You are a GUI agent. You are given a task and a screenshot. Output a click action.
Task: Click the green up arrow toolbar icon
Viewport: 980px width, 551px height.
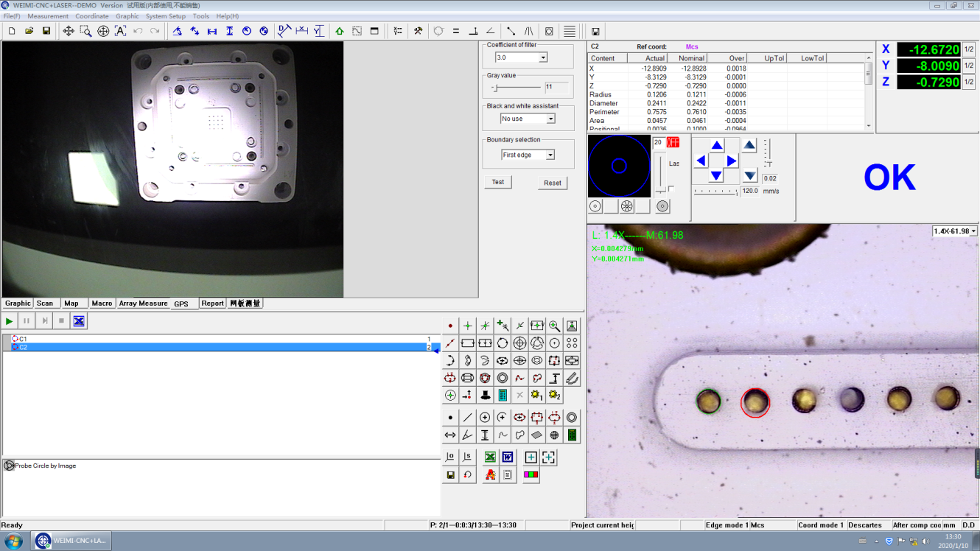340,31
